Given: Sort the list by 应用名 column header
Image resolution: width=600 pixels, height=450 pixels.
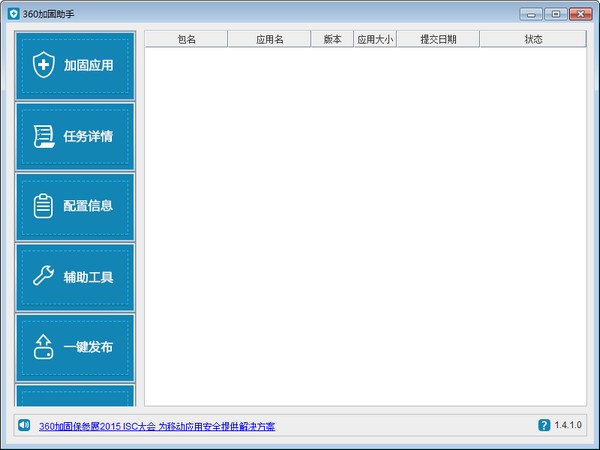Looking at the screenshot, I should 269,39.
